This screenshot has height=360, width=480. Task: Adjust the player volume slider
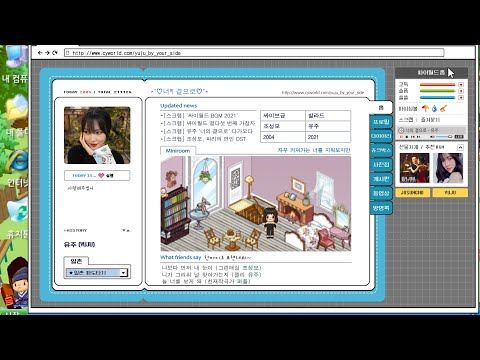444,137
